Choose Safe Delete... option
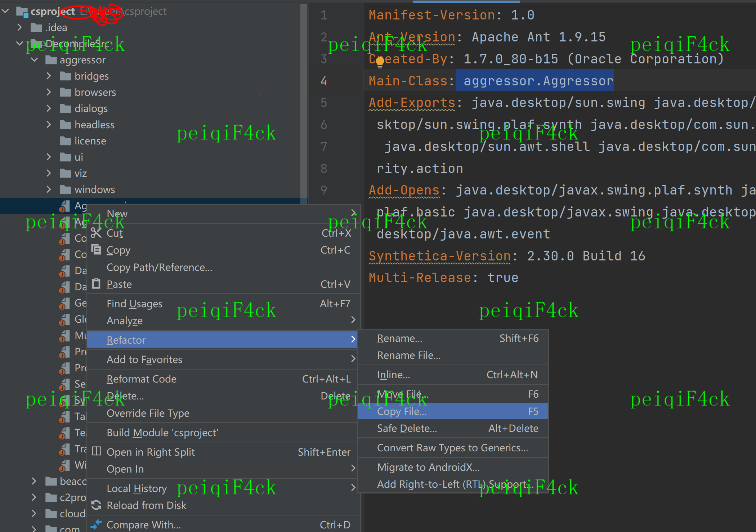 tap(453, 428)
